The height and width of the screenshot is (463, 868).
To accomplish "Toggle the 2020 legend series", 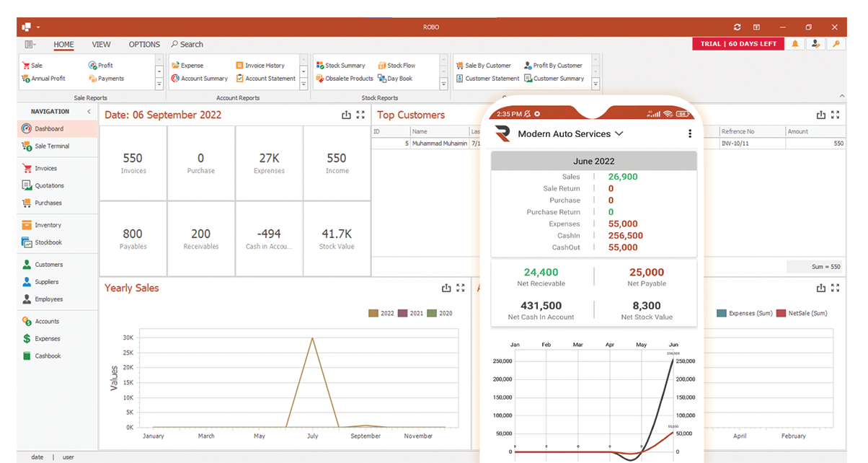I will (440, 313).
